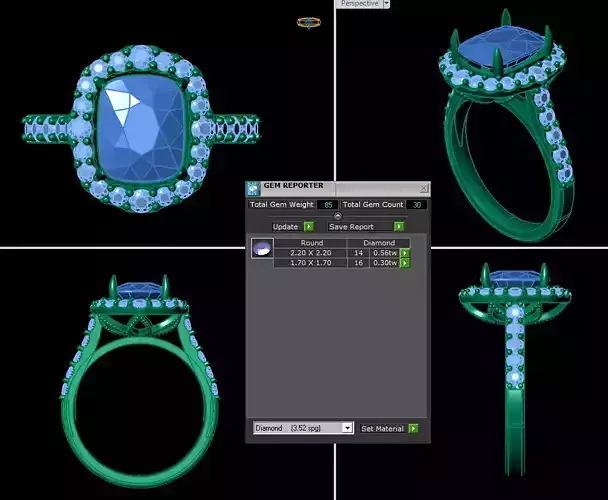The height and width of the screenshot is (500, 608).
Task: Click the Gem Reporter title icon
Action: 253,189
